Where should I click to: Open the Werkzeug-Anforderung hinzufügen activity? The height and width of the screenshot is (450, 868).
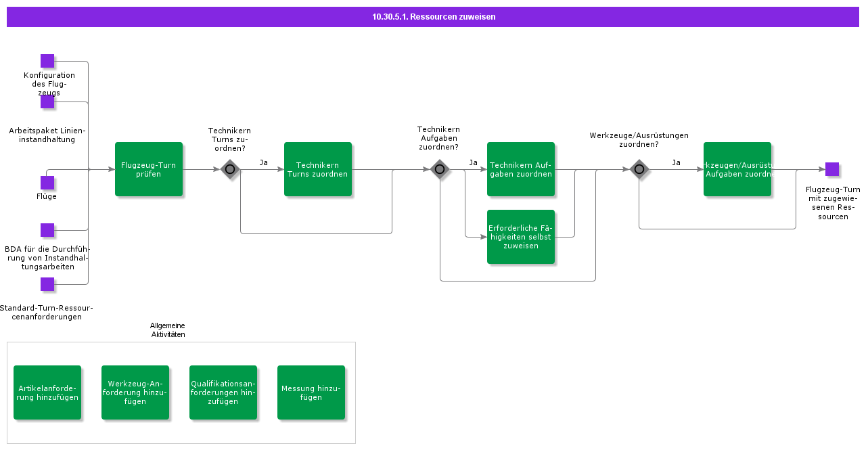tap(135, 392)
